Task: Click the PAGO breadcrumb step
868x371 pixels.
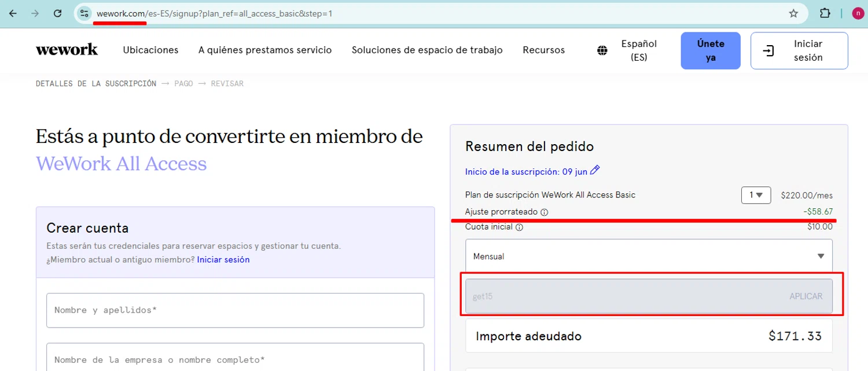Action: [183, 83]
